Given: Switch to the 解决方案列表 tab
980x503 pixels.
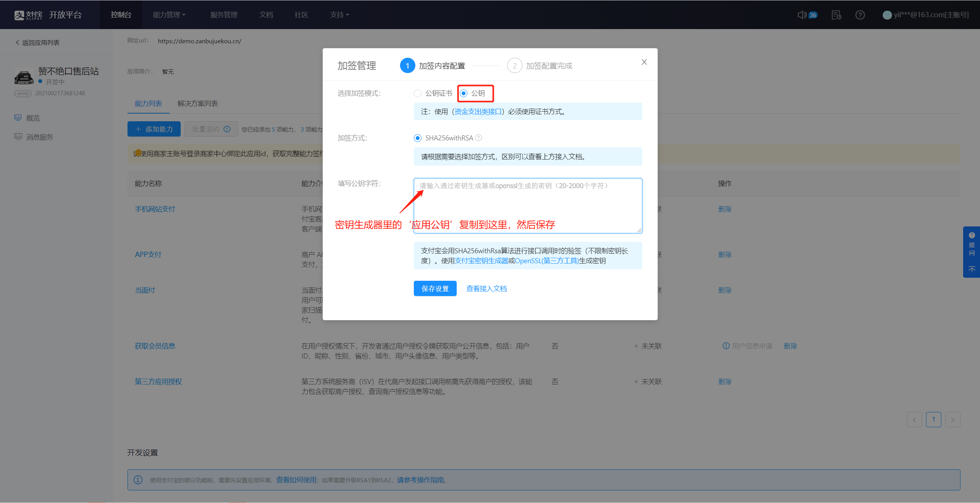Looking at the screenshot, I should click(x=198, y=104).
